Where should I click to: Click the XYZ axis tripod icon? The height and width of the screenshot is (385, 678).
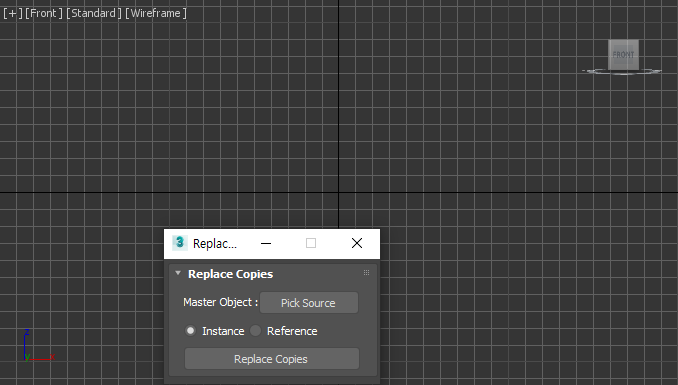click(39, 345)
